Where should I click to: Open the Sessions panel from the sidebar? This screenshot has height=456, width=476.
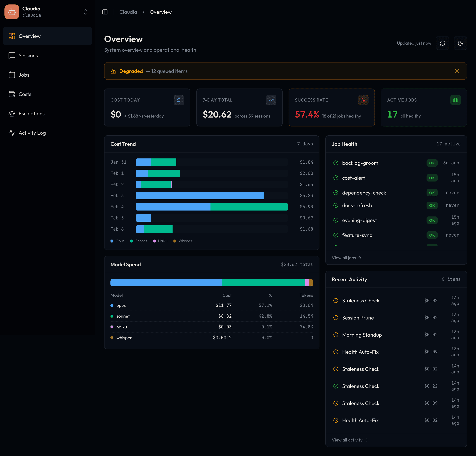coord(28,55)
